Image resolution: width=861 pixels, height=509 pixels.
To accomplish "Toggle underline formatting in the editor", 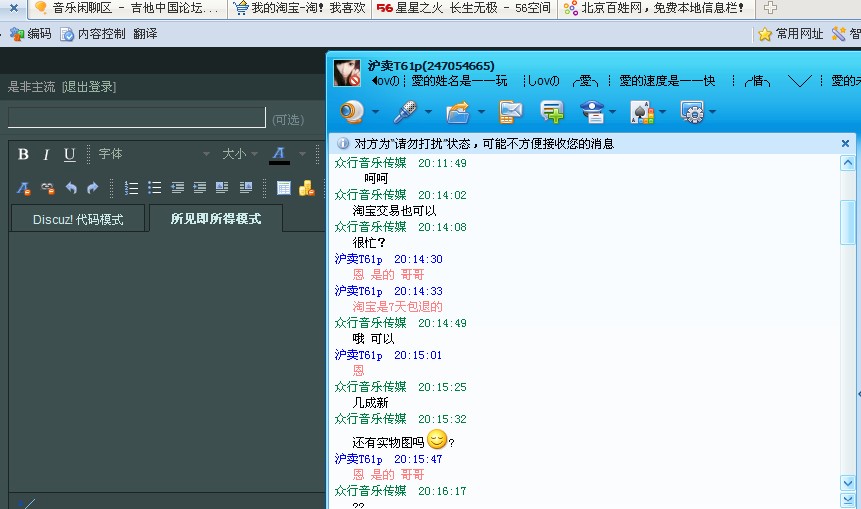I will [69, 154].
